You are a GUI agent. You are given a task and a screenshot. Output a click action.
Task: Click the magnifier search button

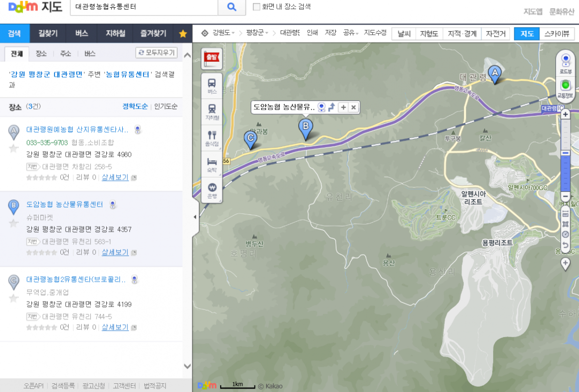231,7
